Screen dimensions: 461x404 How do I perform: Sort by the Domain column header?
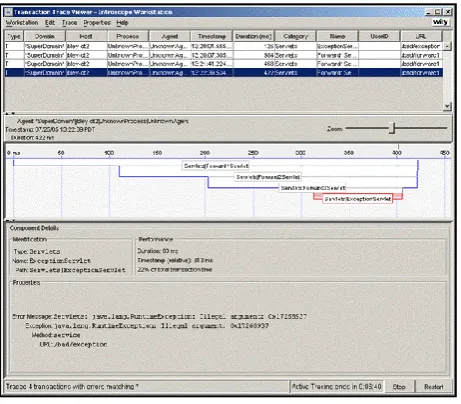pos(45,36)
